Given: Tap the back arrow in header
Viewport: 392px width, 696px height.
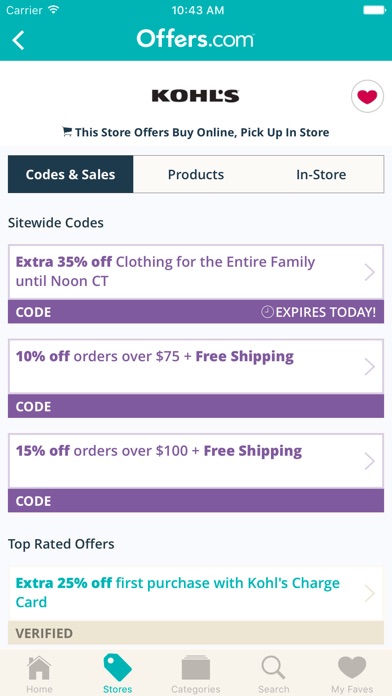Looking at the screenshot, I should point(18,40).
